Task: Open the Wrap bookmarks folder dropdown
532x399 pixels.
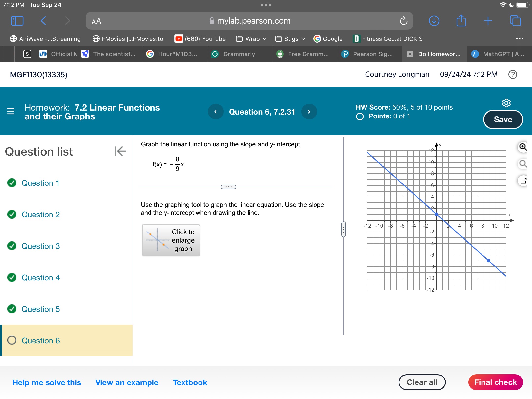Action: (x=251, y=39)
